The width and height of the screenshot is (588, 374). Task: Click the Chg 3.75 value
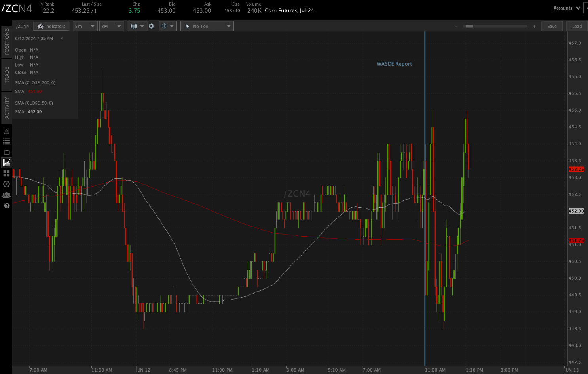tap(134, 11)
